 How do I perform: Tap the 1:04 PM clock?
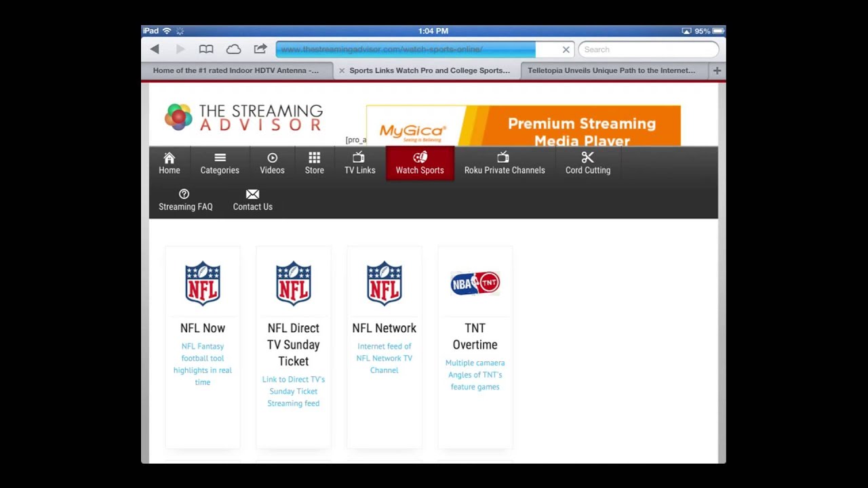click(x=433, y=31)
